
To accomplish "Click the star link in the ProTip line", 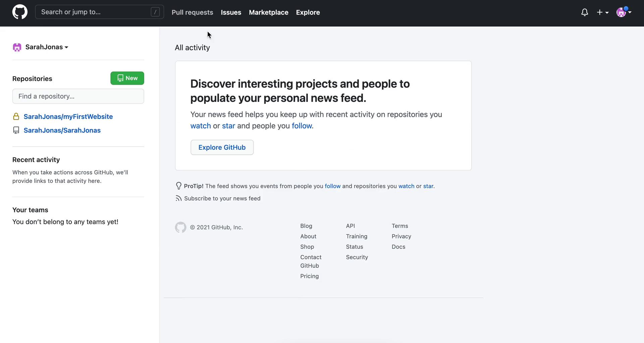I will click(428, 186).
